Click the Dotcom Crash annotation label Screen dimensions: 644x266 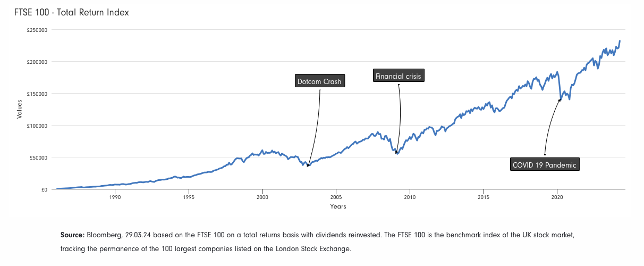[x=320, y=82]
